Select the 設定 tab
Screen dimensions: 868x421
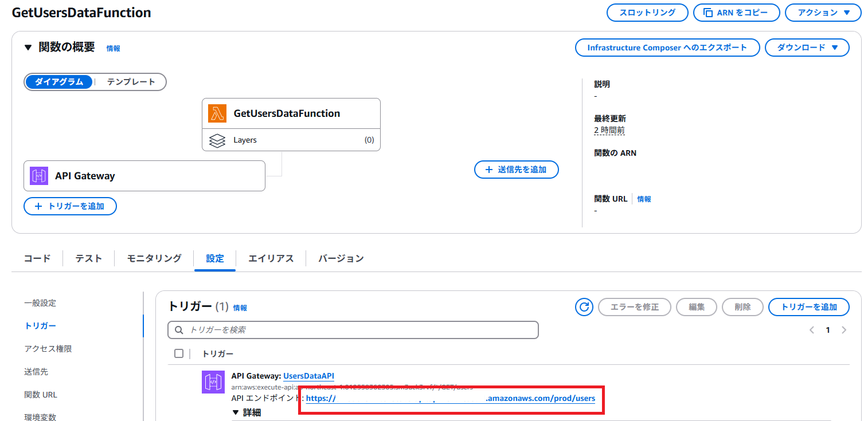pos(215,258)
